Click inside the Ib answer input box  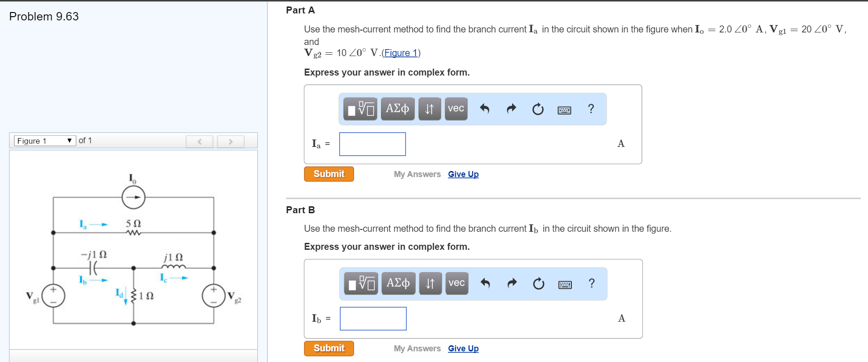(373, 318)
